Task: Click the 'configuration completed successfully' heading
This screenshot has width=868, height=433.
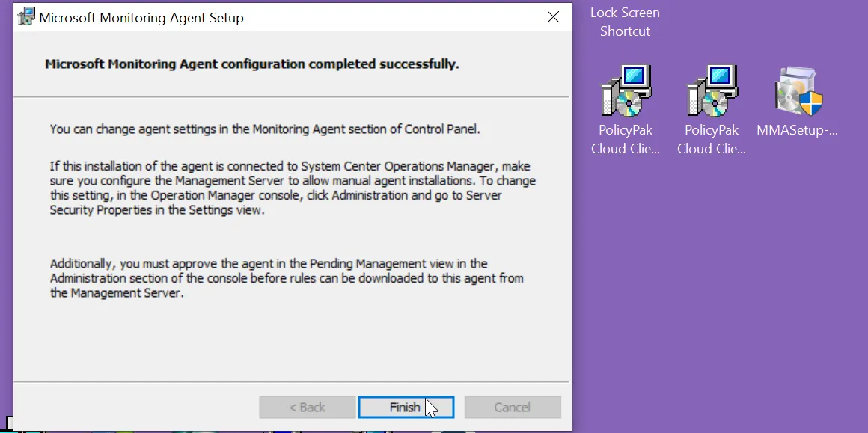Action: click(x=252, y=64)
